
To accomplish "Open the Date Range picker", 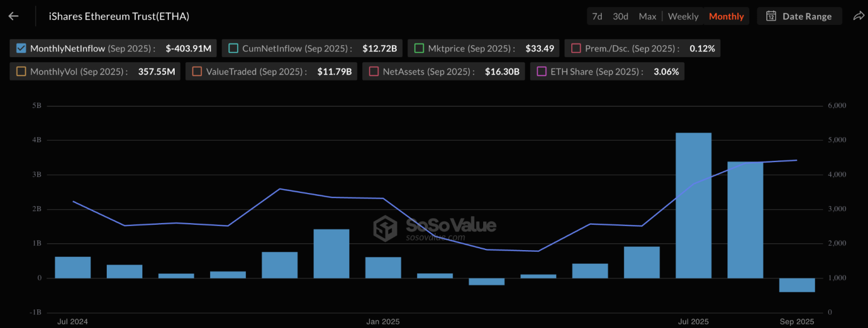I will click(799, 16).
